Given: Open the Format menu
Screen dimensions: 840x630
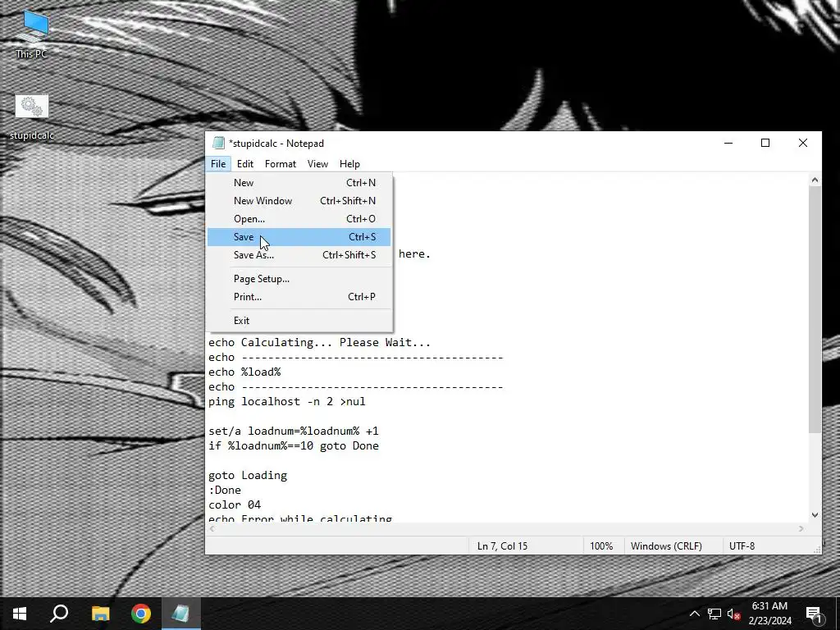Looking at the screenshot, I should [x=281, y=164].
